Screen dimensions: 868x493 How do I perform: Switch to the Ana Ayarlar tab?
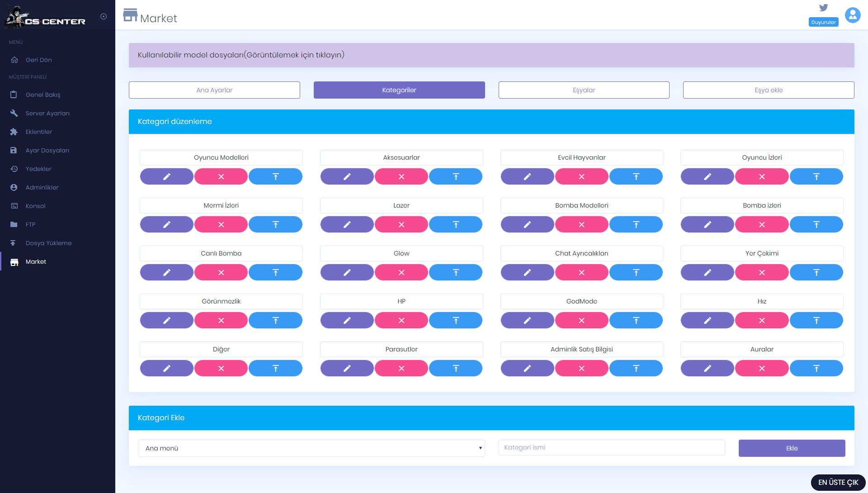point(214,90)
